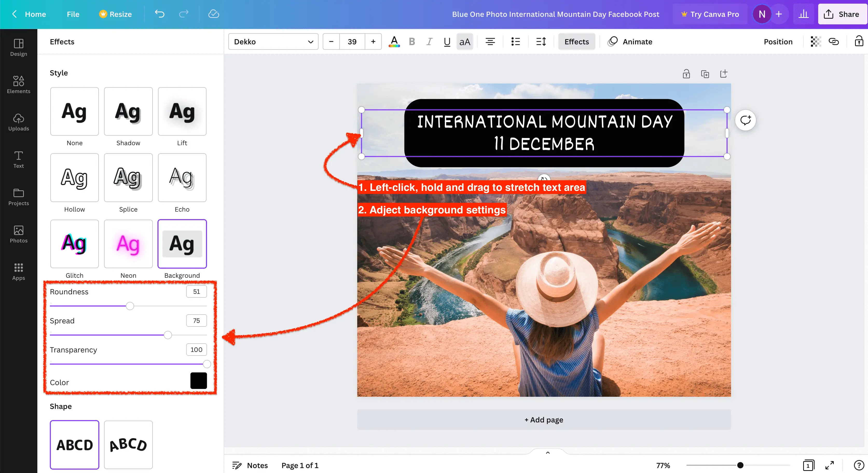Open the text alignment icon

coord(490,42)
